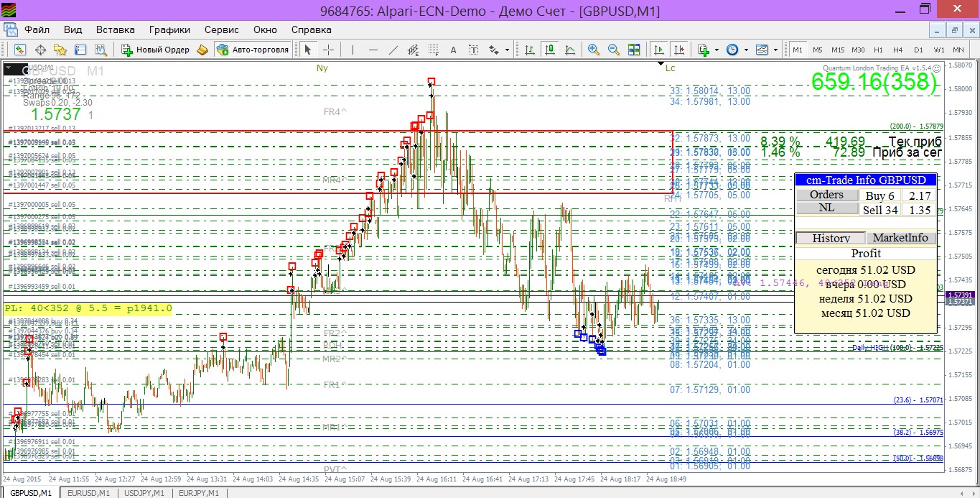Image resolution: width=980 pixels, height=498 pixels.
Task: Open the Вставка menu
Action: point(116,29)
